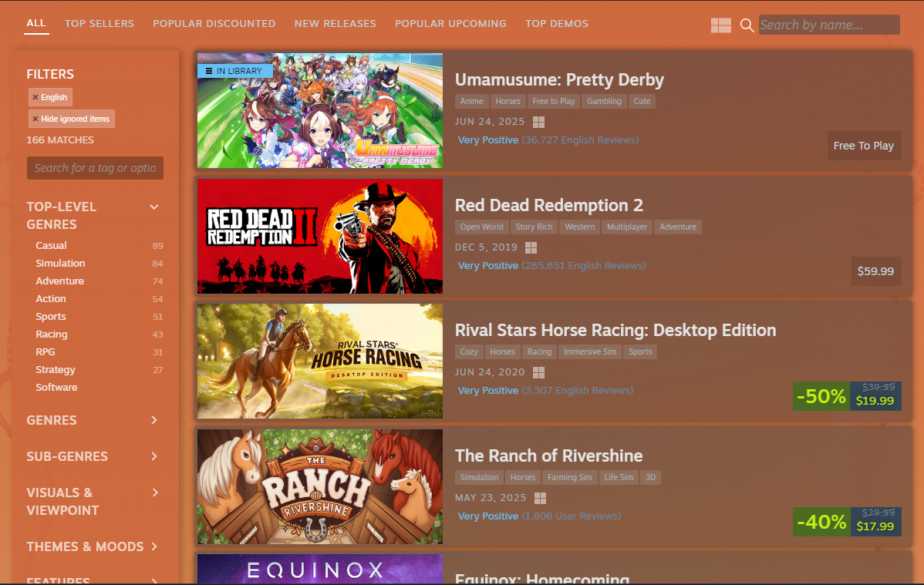This screenshot has height=585, width=924.
Task: Click the -40% $17.99 discount price
Action: pyautogui.click(x=847, y=521)
